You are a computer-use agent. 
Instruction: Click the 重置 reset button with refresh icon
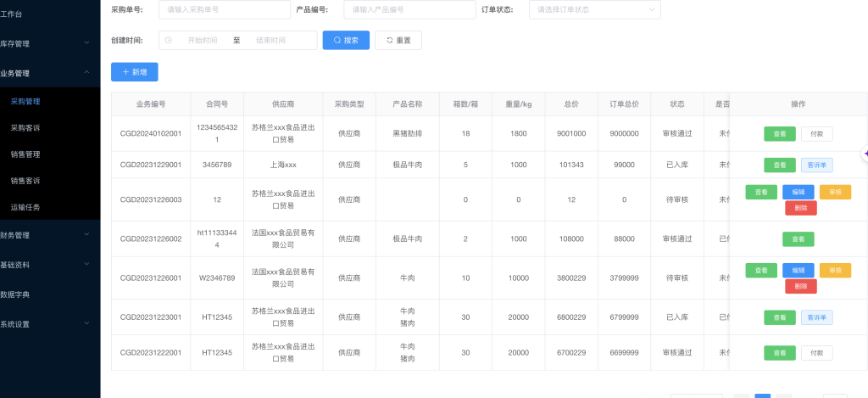398,41
